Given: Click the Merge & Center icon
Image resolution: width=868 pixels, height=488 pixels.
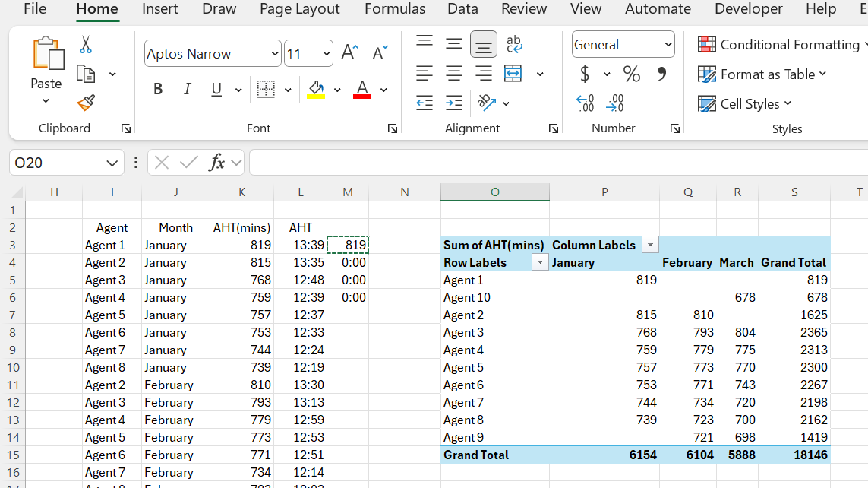Looking at the screenshot, I should click(x=513, y=73).
